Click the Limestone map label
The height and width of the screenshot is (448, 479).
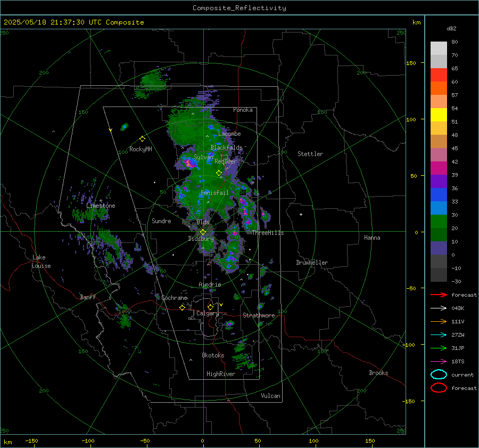coord(101,206)
